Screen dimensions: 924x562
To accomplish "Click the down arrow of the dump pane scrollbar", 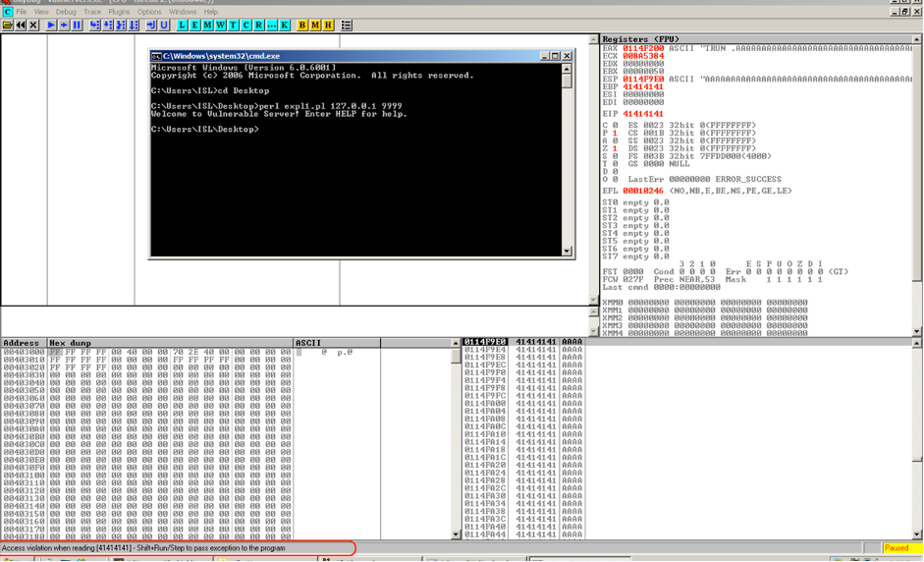I will click(x=456, y=534).
